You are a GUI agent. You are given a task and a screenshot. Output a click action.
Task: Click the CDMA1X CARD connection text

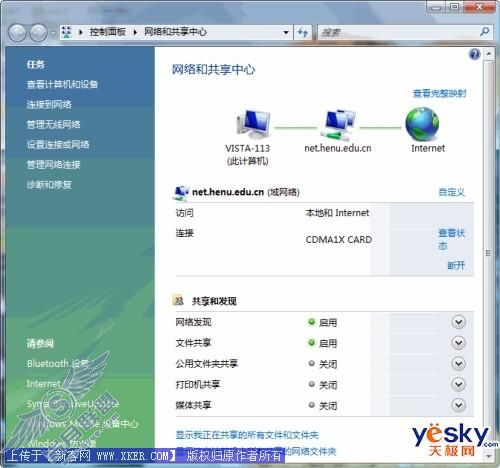tap(339, 240)
